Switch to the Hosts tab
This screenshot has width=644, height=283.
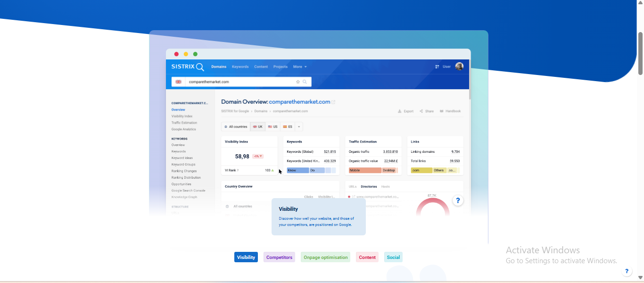tap(385, 186)
